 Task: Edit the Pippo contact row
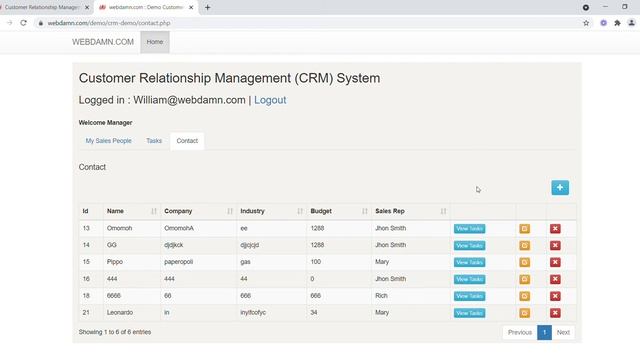[524, 262]
